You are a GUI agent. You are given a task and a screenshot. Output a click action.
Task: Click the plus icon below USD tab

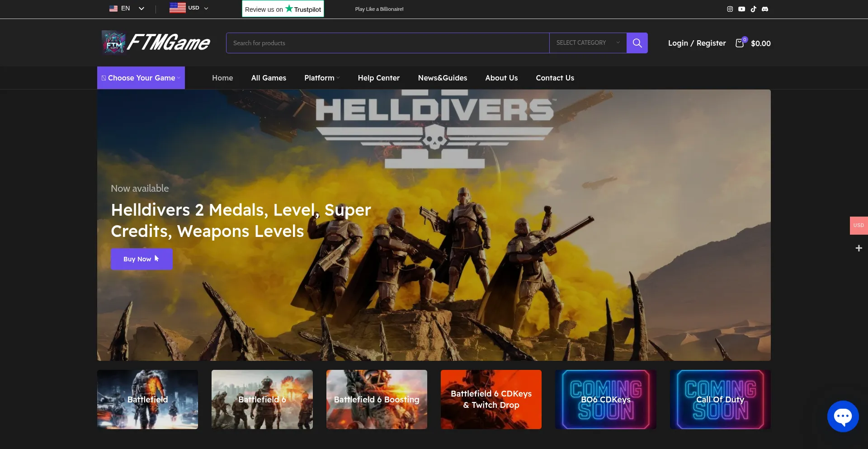tap(859, 248)
